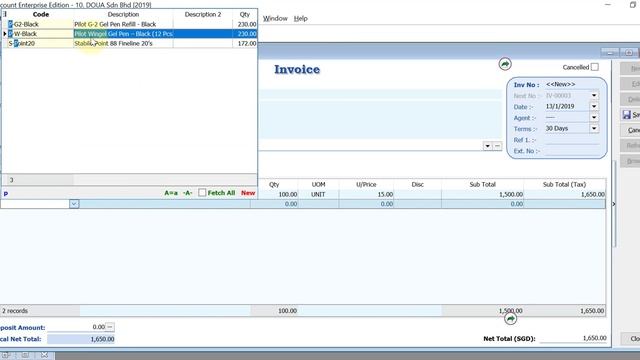Image resolution: width=640 pixels, height=360 pixels.
Task: Click the ellipsis button beside Deposit Amount
Action: [110, 327]
